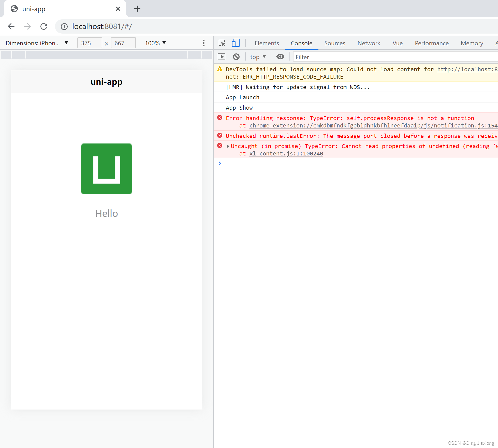View site information icon in address bar
The height and width of the screenshot is (448, 498).
(64, 26)
